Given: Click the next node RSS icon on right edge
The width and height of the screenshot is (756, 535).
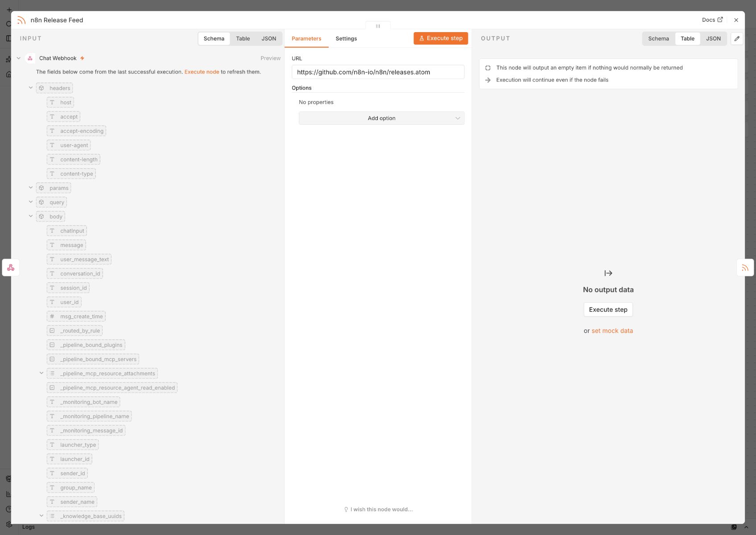Looking at the screenshot, I should [x=745, y=267].
